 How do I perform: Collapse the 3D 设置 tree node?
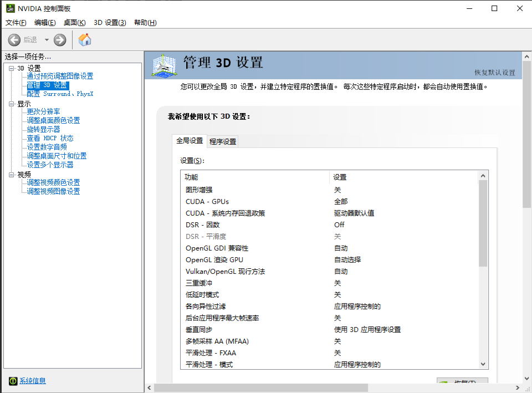[x=11, y=68]
